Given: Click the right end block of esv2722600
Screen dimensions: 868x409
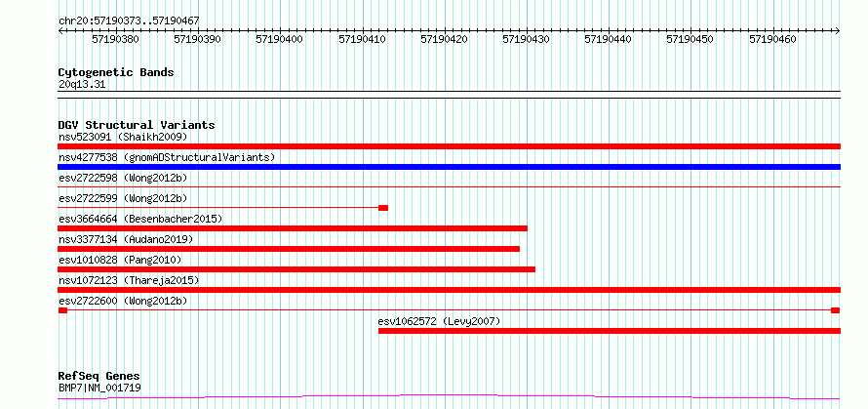Looking at the screenshot, I should coord(836,310).
